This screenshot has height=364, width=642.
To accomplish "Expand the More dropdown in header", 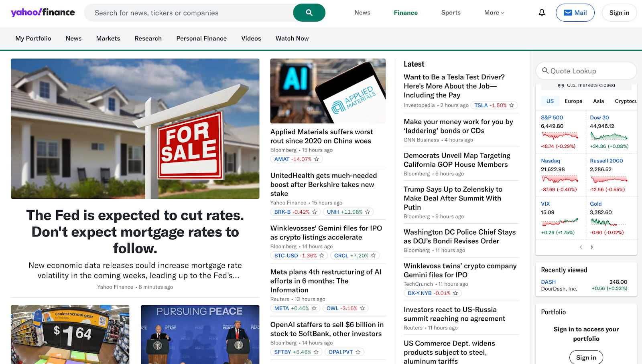I will (x=494, y=13).
